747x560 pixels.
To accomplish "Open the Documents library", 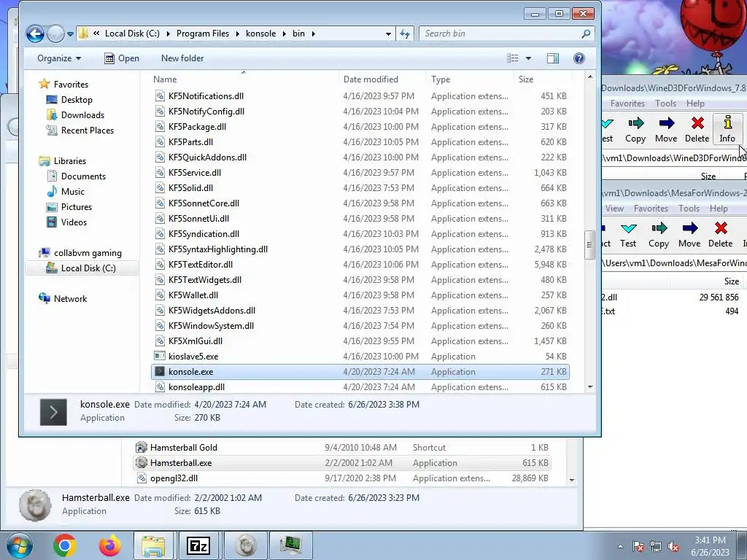I will 83,176.
